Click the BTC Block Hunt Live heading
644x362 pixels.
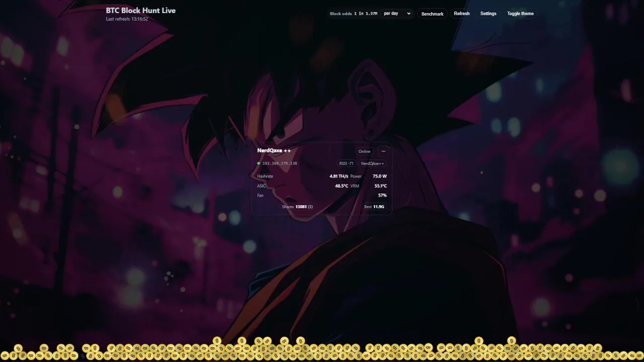141,10
